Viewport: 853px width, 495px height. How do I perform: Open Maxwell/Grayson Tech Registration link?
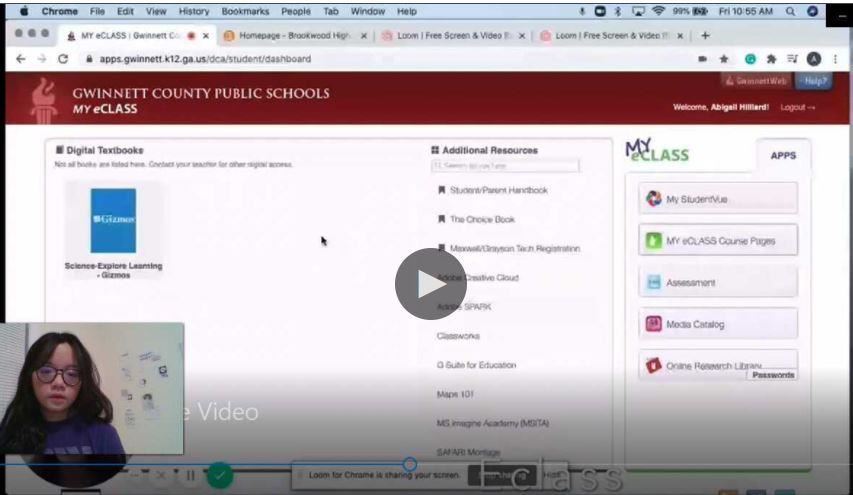coord(514,249)
